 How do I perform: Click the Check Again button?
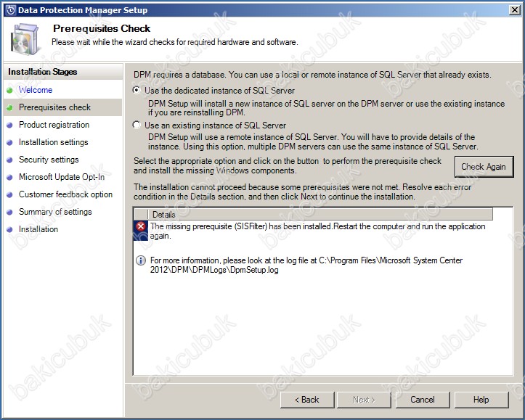(x=484, y=167)
